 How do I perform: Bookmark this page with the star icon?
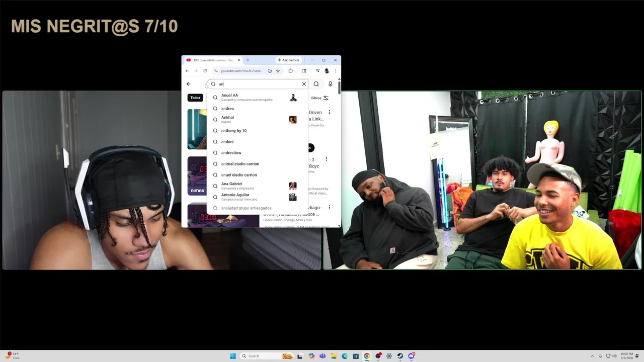tap(278, 71)
